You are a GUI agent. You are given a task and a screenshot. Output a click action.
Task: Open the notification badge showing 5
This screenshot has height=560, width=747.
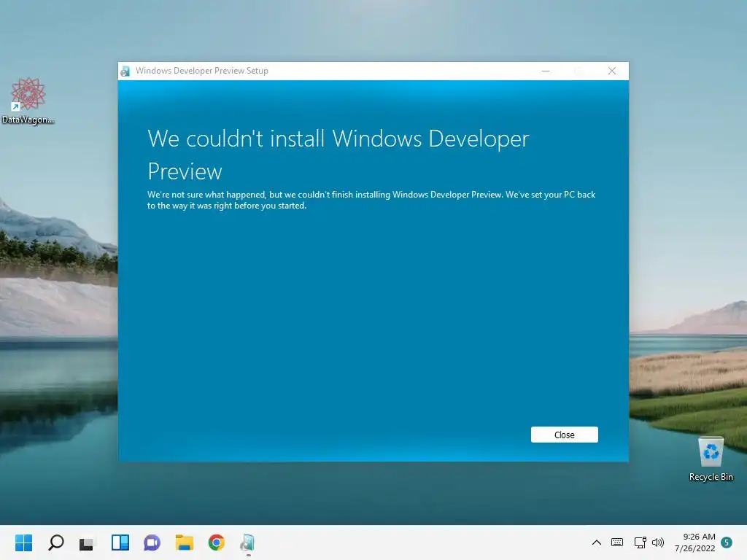(727, 542)
